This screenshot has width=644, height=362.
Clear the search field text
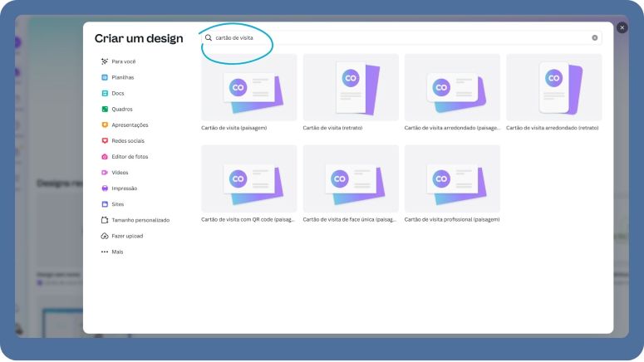click(x=594, y=38)
